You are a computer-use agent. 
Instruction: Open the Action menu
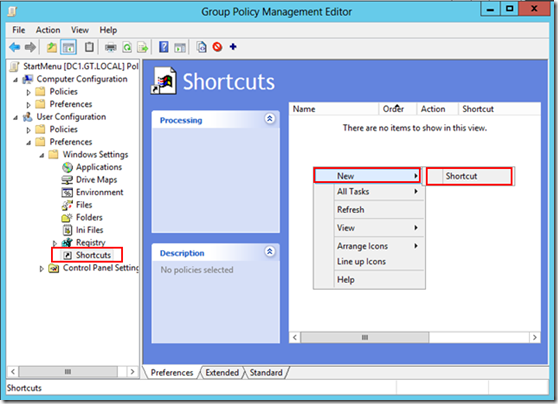click(48, 30)
